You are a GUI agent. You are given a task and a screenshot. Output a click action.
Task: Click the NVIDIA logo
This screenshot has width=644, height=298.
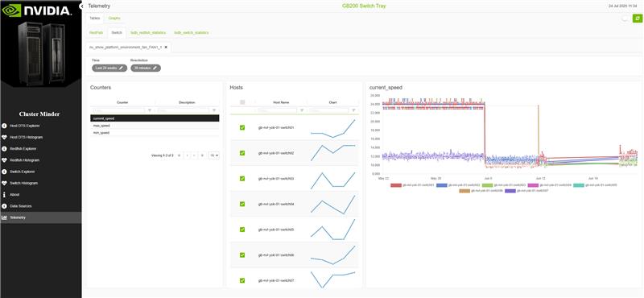(37, 10)
